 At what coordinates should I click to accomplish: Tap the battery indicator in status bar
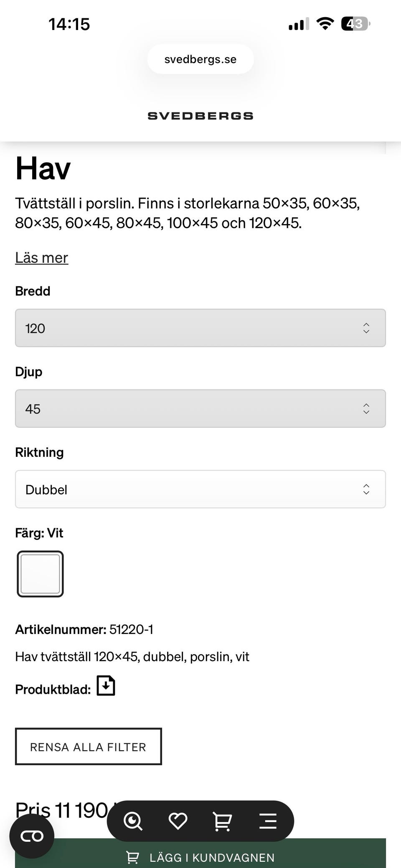355,24
